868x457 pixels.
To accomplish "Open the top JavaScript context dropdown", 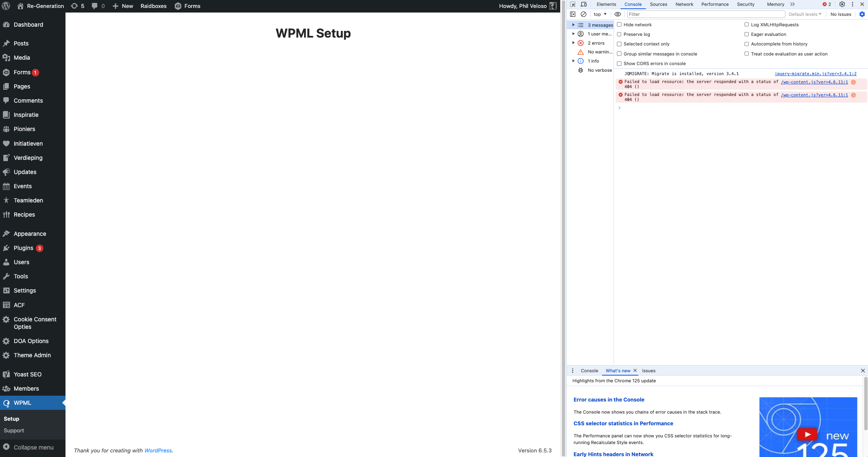I will 600,14.
